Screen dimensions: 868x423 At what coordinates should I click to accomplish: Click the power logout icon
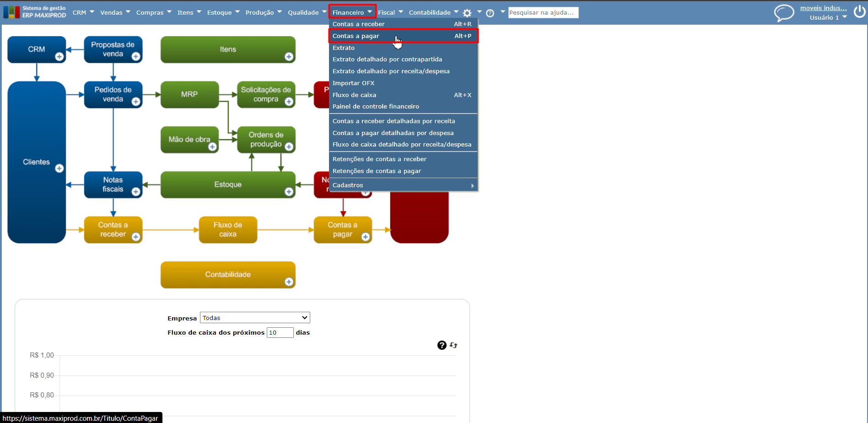click(859, 11)
